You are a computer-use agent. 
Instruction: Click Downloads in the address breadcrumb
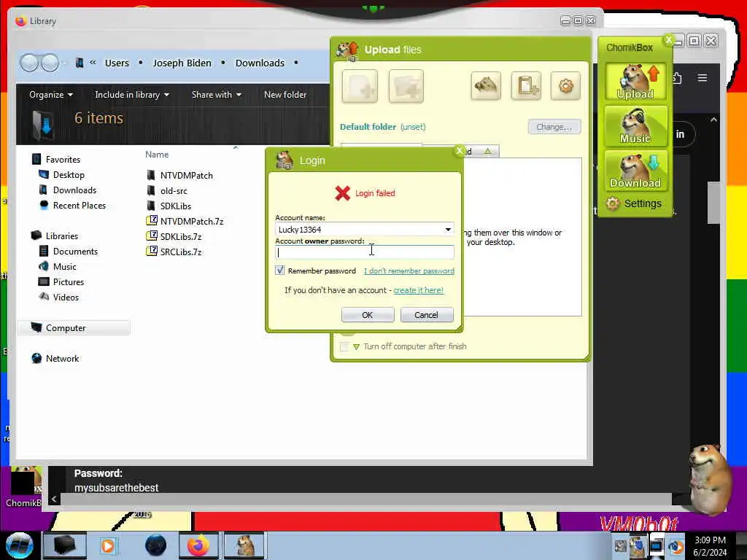coord(260,63)
